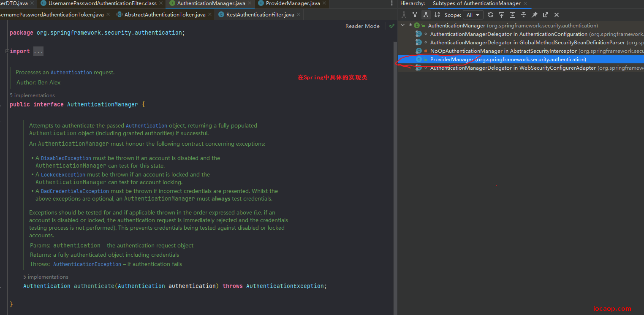Open the editor tabs three-dot menu
The width and height of the screenshot is (644, 315).
point(392,3)
